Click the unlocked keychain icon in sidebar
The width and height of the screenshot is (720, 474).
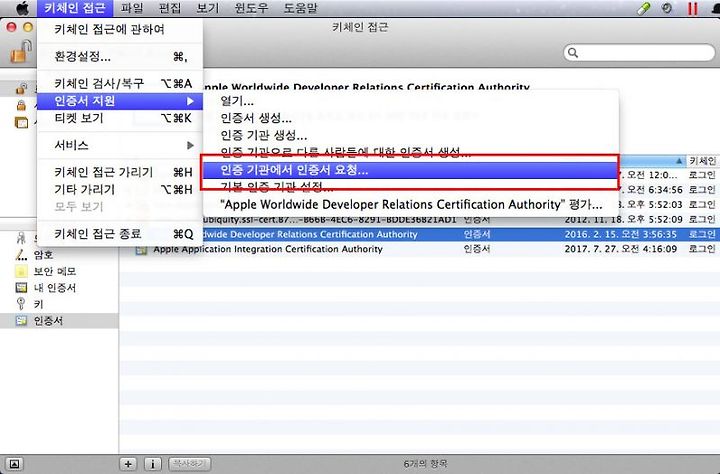coord(21,88)
